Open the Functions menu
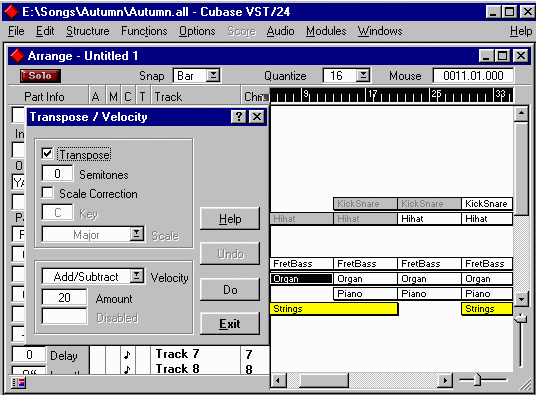The image size is (536, 395). coord(144,31)
